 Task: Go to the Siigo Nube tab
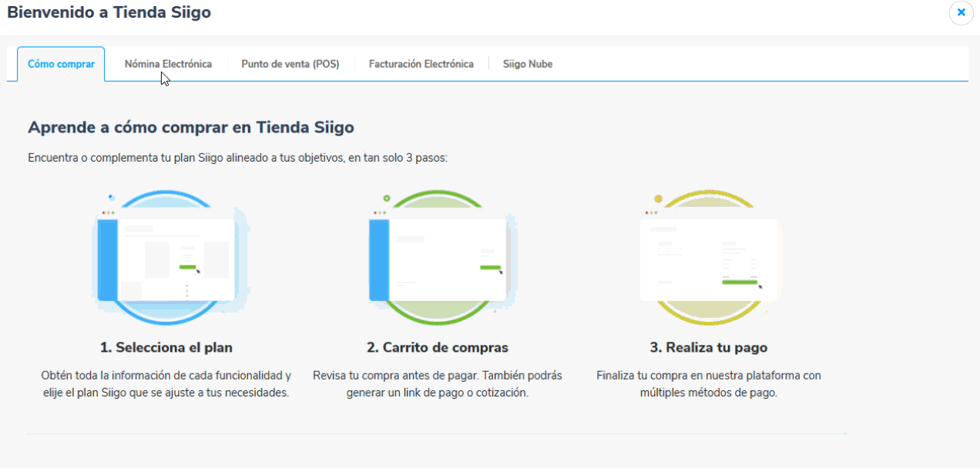click(528, 64)
